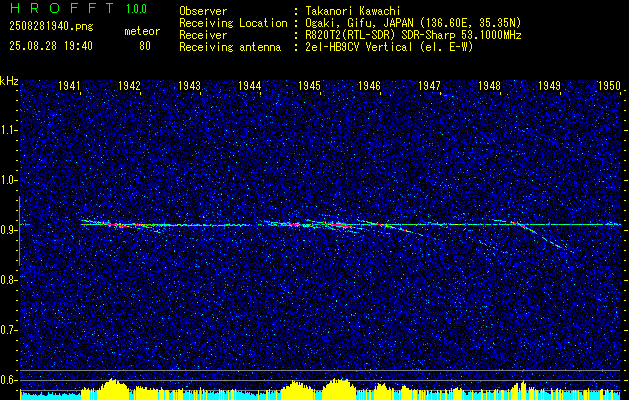Image resolution: width=629 pixels, height=400 pixels.
Task: Click the 1941 time marker
Action: pos(69,85)
